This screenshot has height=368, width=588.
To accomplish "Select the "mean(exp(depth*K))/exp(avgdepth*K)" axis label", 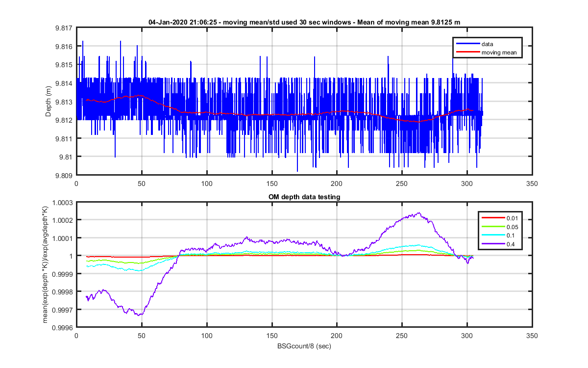I will click(x=46, y=264).
